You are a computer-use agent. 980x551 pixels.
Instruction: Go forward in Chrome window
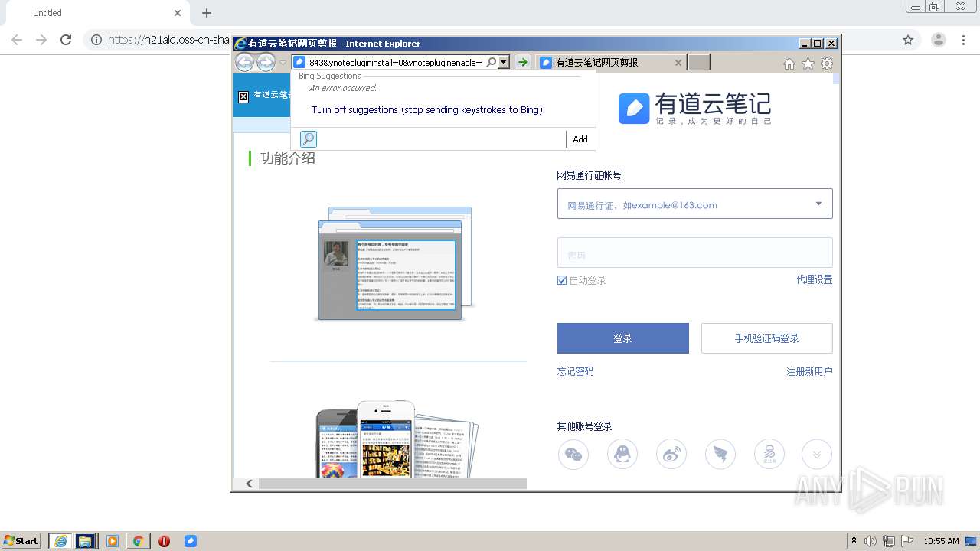coord(41,40)
